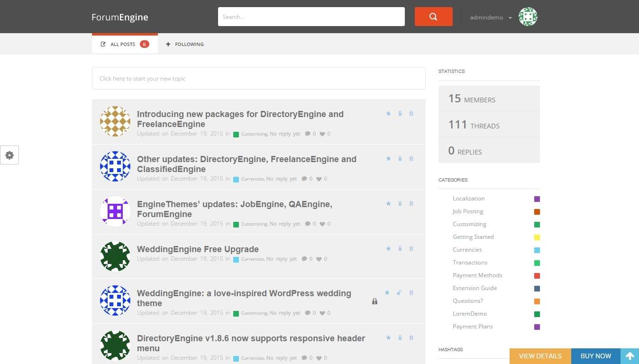Select the Payment Plans category
This screenshot has width=639, height=364.
click(473, 327)
